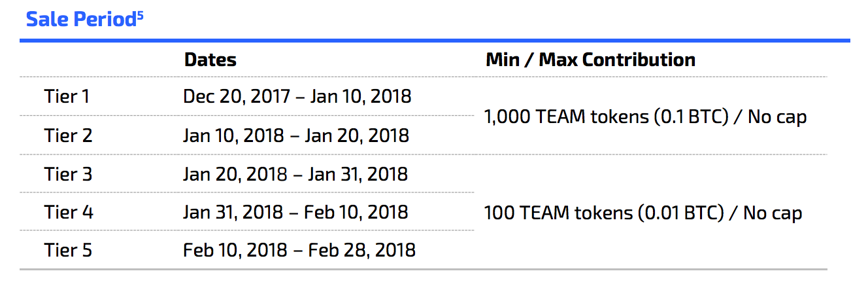This screenshot has height=288, width=868.
Task: Select the Min / Max Contribution header
Action: click(590, 60)
